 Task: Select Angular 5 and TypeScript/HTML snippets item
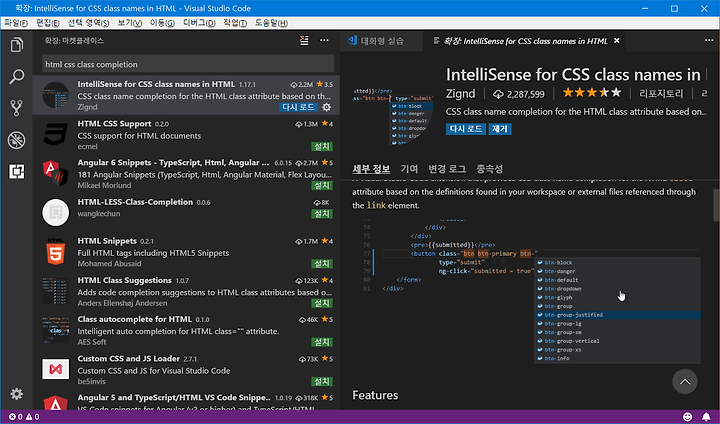tap(186, 401)
